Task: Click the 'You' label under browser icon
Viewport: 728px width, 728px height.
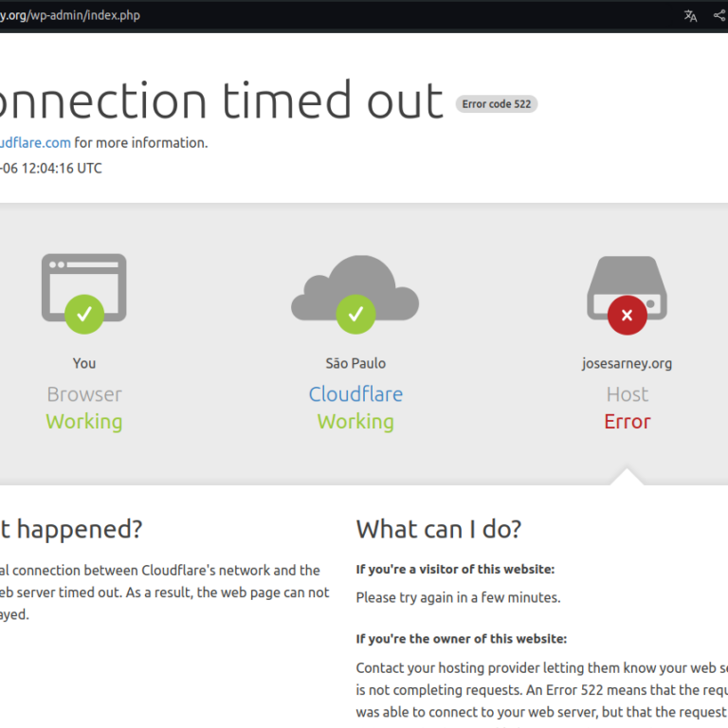Action: coord(84,363)
